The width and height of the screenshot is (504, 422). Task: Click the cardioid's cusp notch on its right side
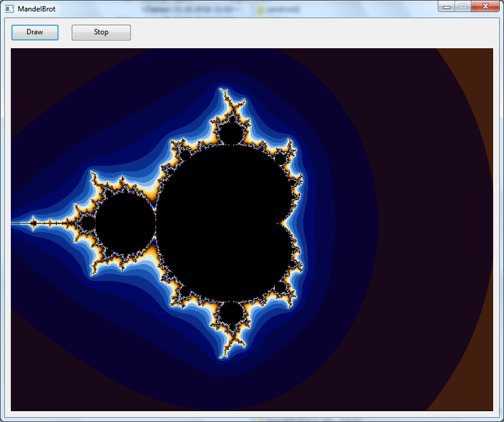coord(281,224)
